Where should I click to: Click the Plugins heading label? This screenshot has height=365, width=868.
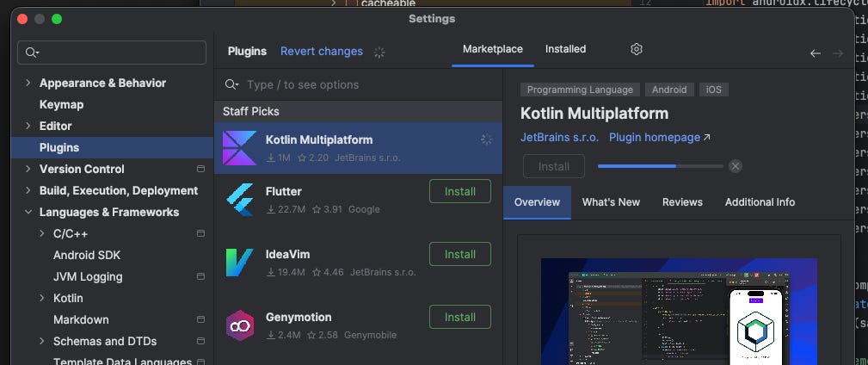tap(247, 52)
